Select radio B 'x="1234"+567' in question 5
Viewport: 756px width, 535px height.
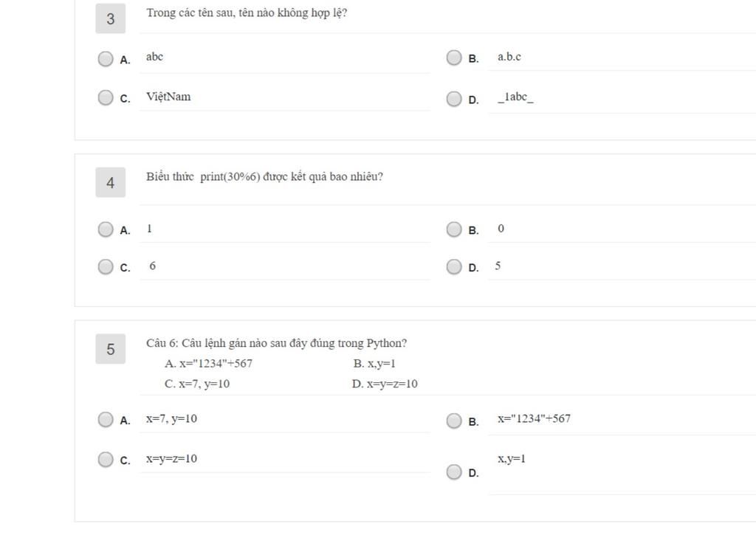coord(454,421)
